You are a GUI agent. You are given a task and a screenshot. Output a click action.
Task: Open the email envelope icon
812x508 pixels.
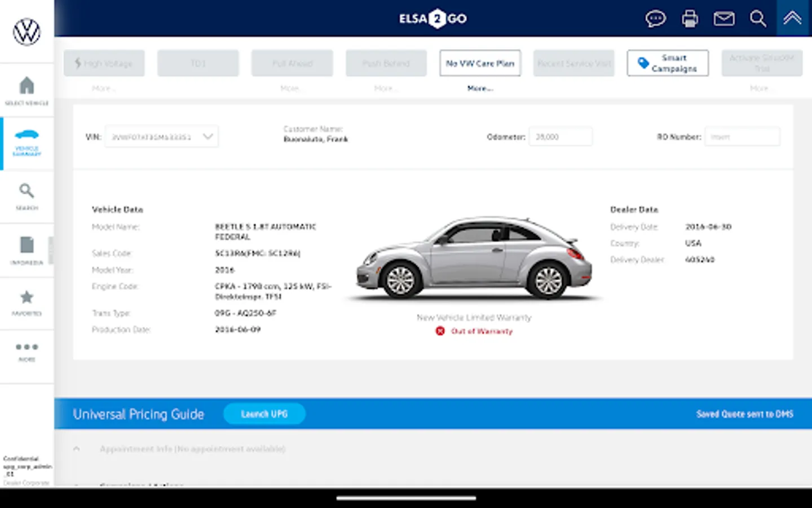coord(724,19)
